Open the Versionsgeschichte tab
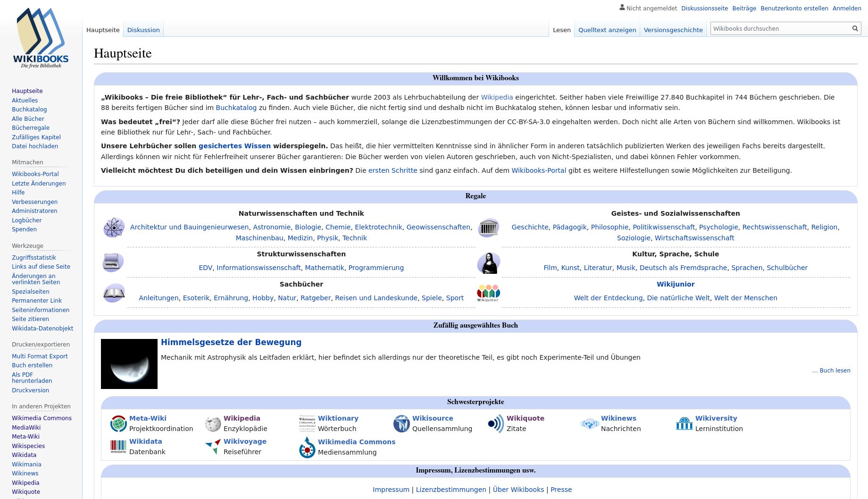 673,30
